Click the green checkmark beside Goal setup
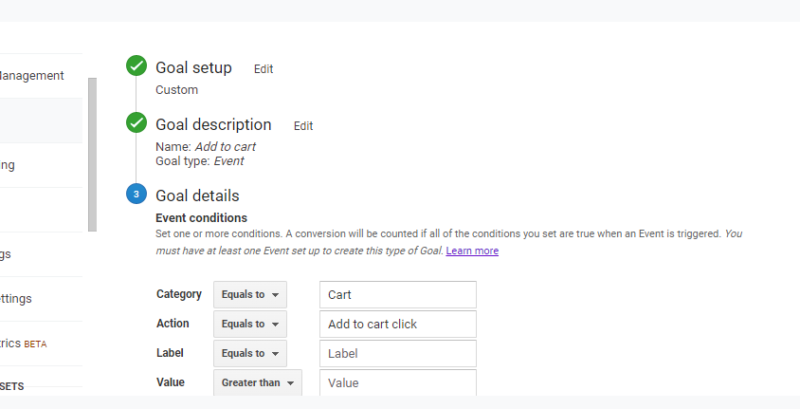The width and height of the screenshot is (800, 409). point(137,67)
